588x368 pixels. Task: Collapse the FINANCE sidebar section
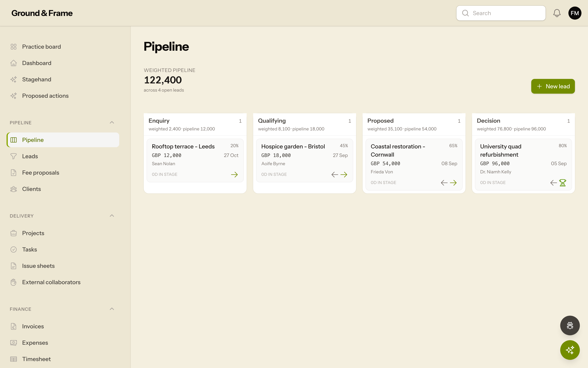(112, 309)
